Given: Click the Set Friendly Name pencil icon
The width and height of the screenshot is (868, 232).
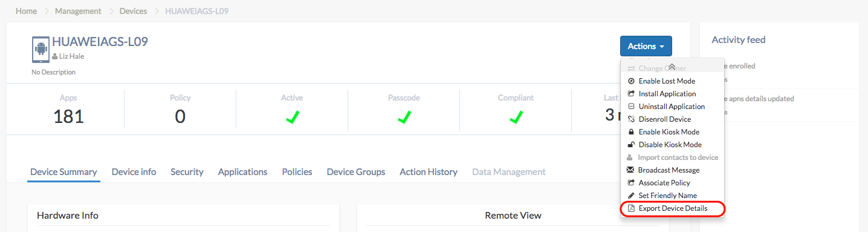Looking at the screenshot, I should (x=632, y=196).
